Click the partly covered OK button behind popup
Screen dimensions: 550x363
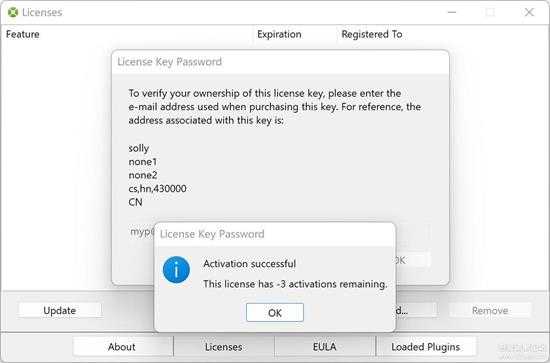click(x=413, y=260)
